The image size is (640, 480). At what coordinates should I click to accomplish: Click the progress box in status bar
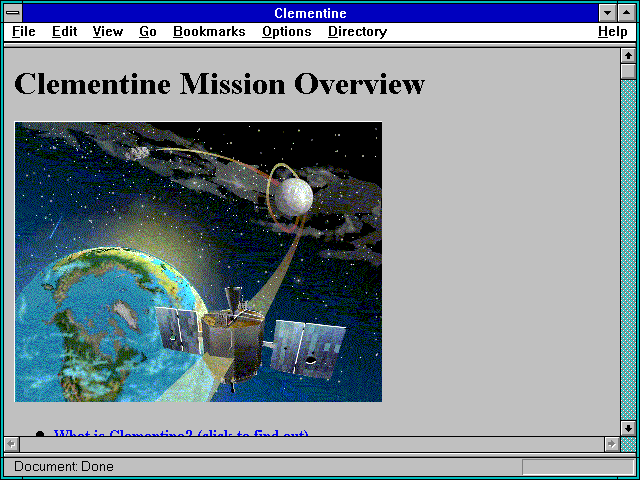coord(578,467)
